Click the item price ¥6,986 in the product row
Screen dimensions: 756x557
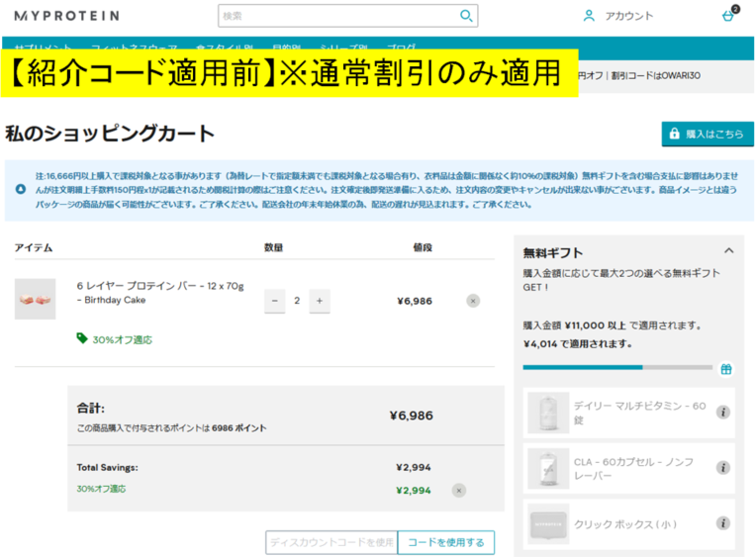click(415, 302)
